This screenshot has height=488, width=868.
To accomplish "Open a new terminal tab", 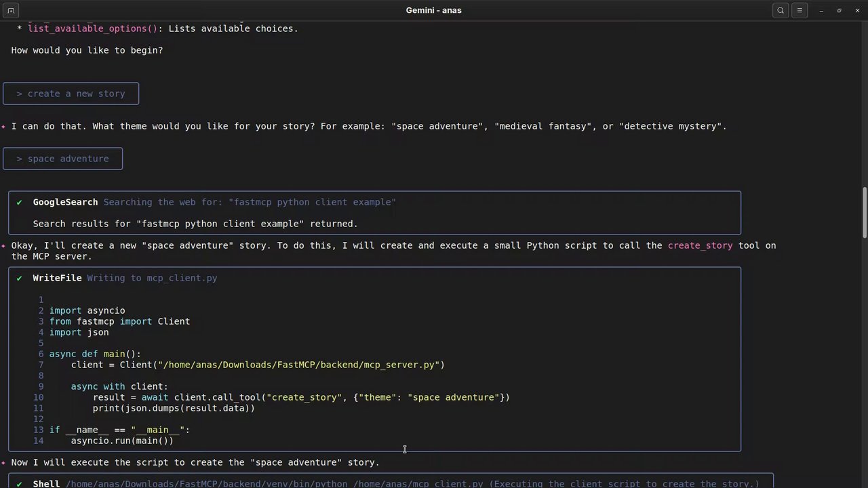I will click(11, 10).
